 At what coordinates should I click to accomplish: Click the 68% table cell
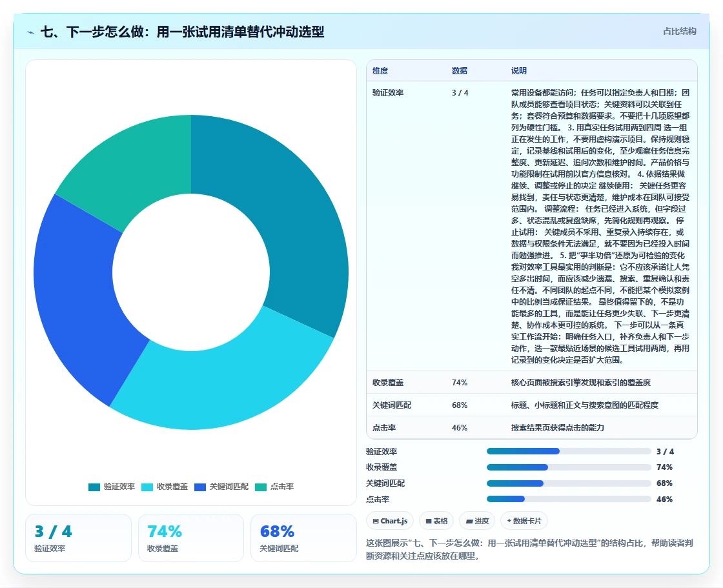pos(459,405)
